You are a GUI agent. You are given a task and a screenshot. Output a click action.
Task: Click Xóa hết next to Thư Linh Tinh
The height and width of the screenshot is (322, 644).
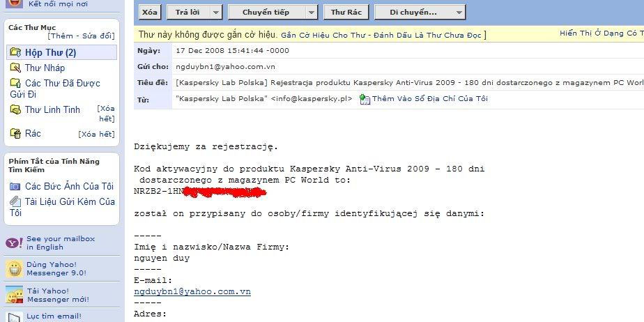click(x=106, y=114)
